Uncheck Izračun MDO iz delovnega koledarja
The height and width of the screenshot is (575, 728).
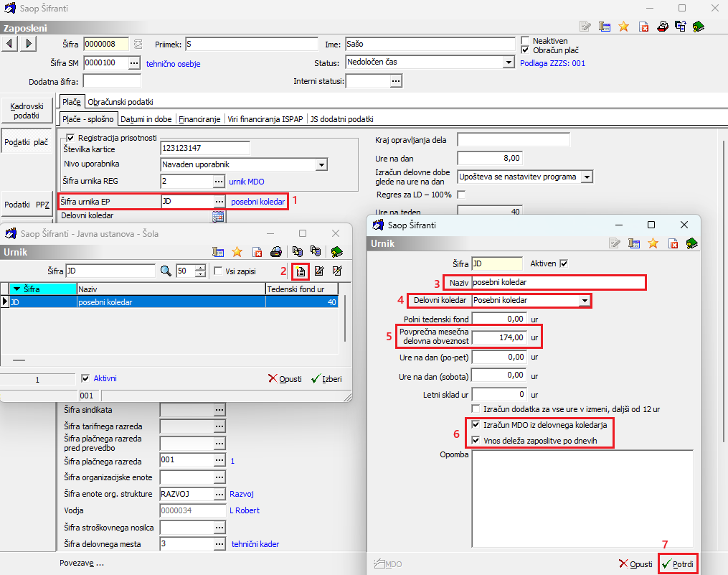pos(476,424)
